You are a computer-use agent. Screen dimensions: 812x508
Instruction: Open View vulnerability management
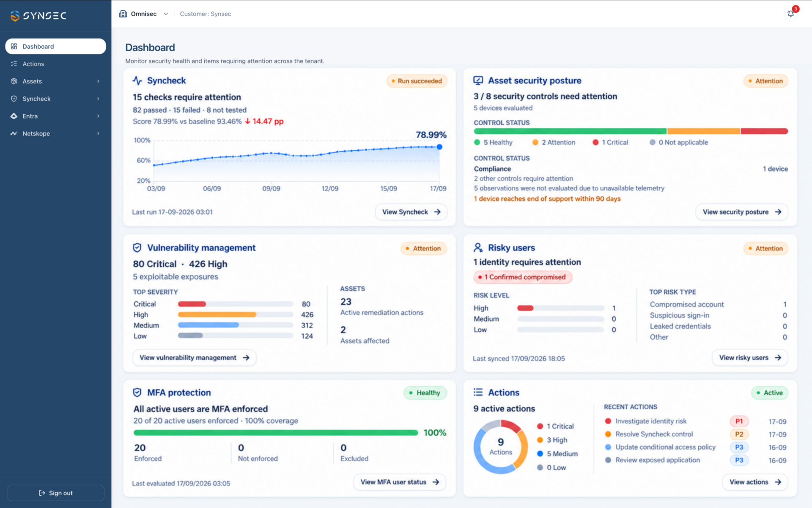(195, 358)
